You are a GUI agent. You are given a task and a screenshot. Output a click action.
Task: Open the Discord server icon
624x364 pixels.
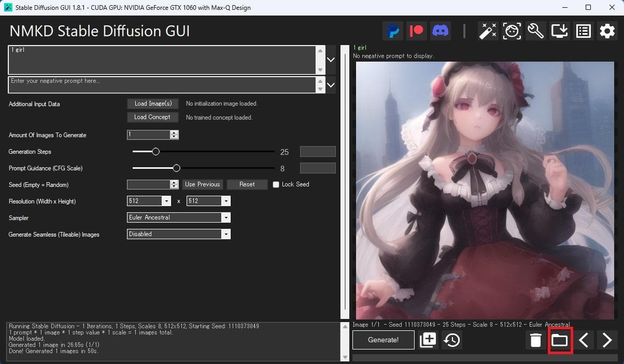(441, 31)
